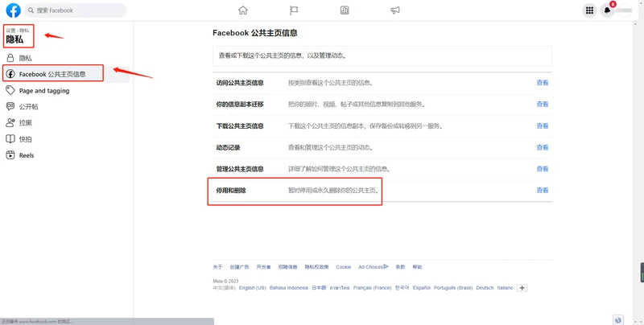Click the Facebook icon beside 公共主页信息
The height and width of the screenshot is (325, 644).
click(x=10, y=74)
